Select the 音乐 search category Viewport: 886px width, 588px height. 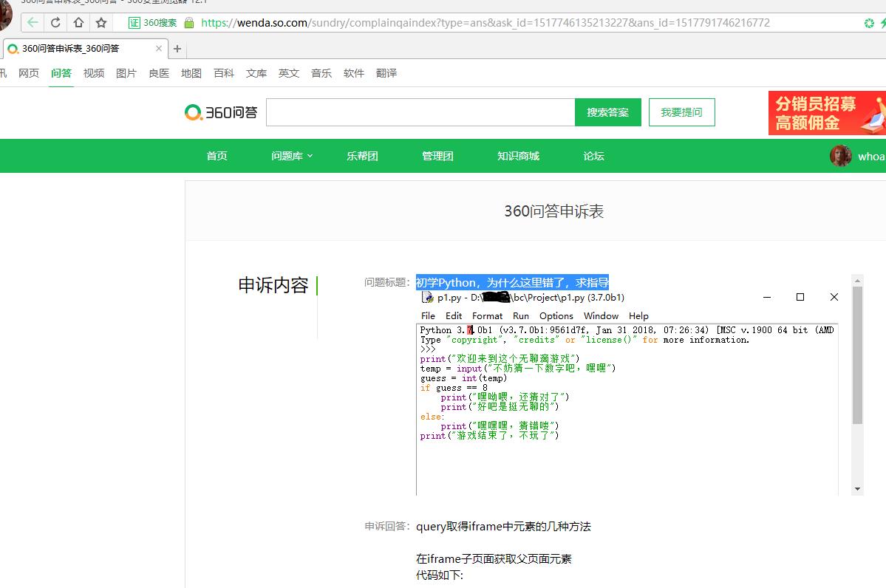pos(321,73)
